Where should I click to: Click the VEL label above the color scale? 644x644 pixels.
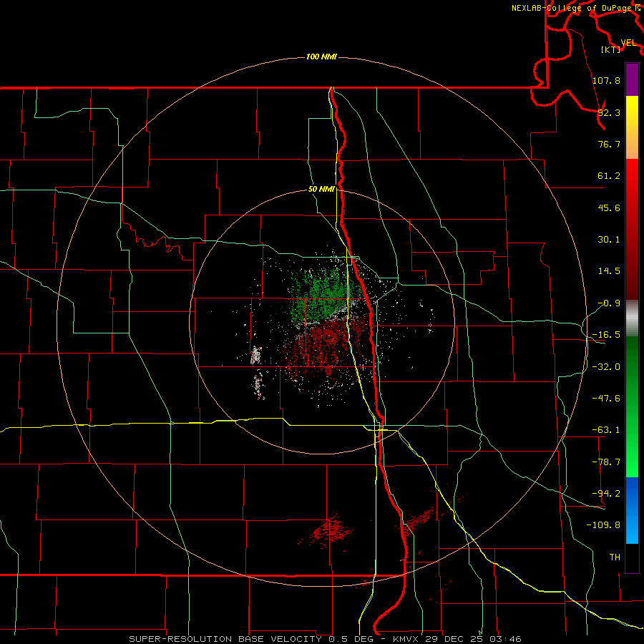pos(628,43)
